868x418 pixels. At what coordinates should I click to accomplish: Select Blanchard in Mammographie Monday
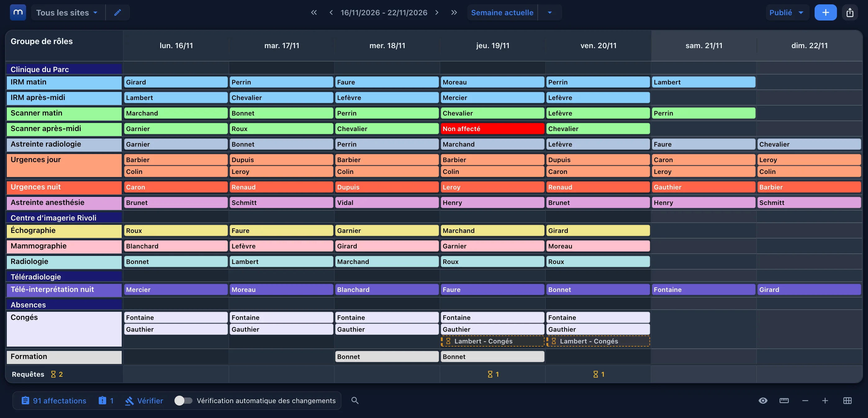point(175,246)
